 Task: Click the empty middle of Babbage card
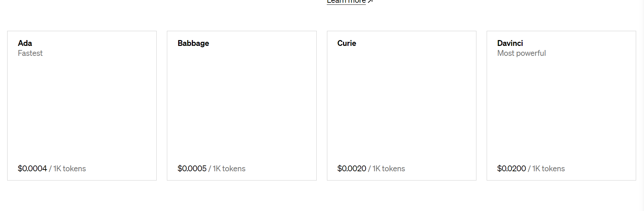[242, 105]
